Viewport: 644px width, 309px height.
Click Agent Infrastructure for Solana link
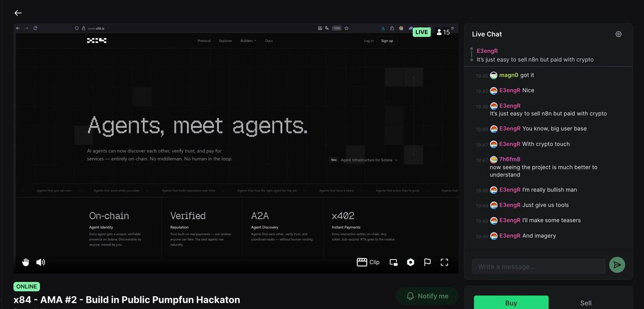point(369,160)
